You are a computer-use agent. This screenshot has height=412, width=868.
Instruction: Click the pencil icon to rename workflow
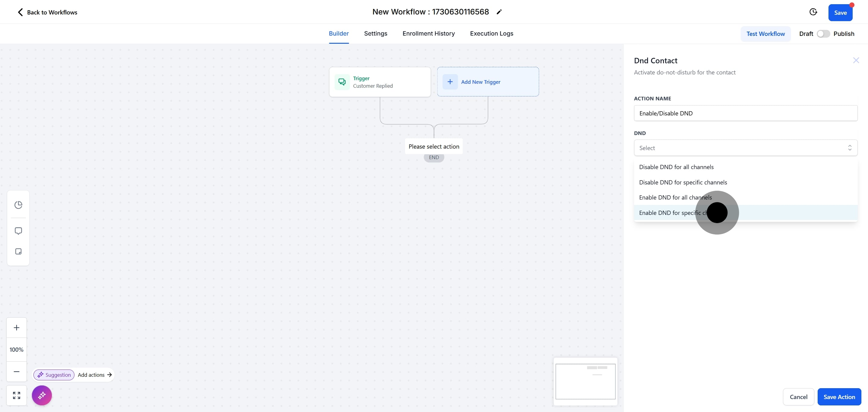tap(499, 12)
